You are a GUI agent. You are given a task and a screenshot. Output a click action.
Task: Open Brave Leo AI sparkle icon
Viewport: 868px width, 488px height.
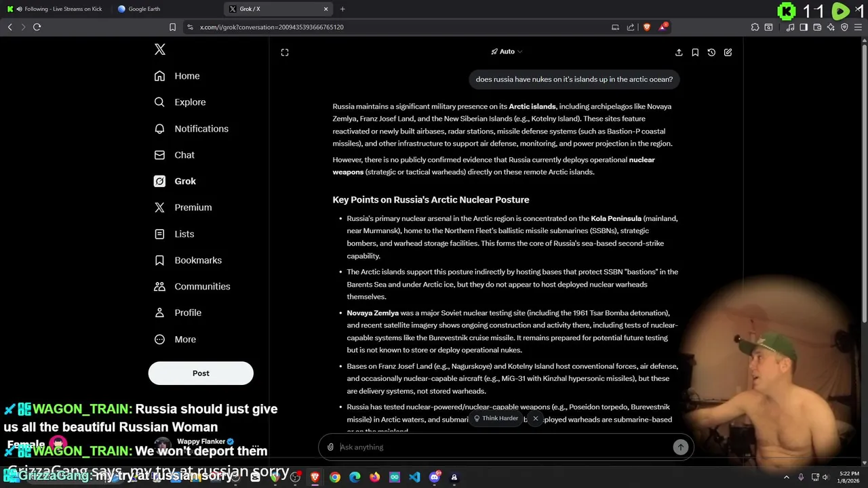(831, 27)
